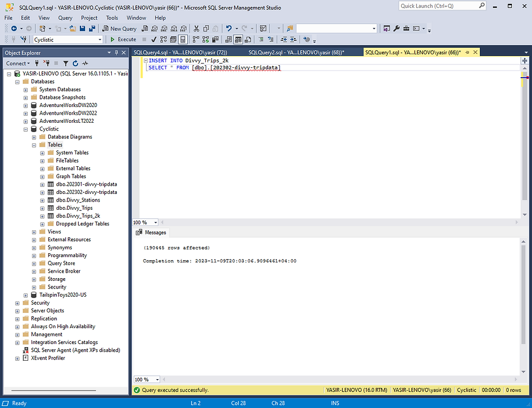Switch to Results to File mode
This screenshot has height=408, width=532.
click(248, 39)
